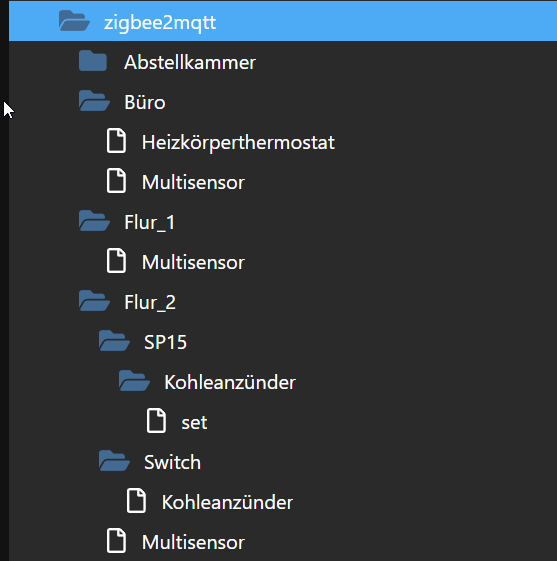Open the Abstellkammer closed folder icon
The image size is (557, 561).
click(x=93, y=61)
